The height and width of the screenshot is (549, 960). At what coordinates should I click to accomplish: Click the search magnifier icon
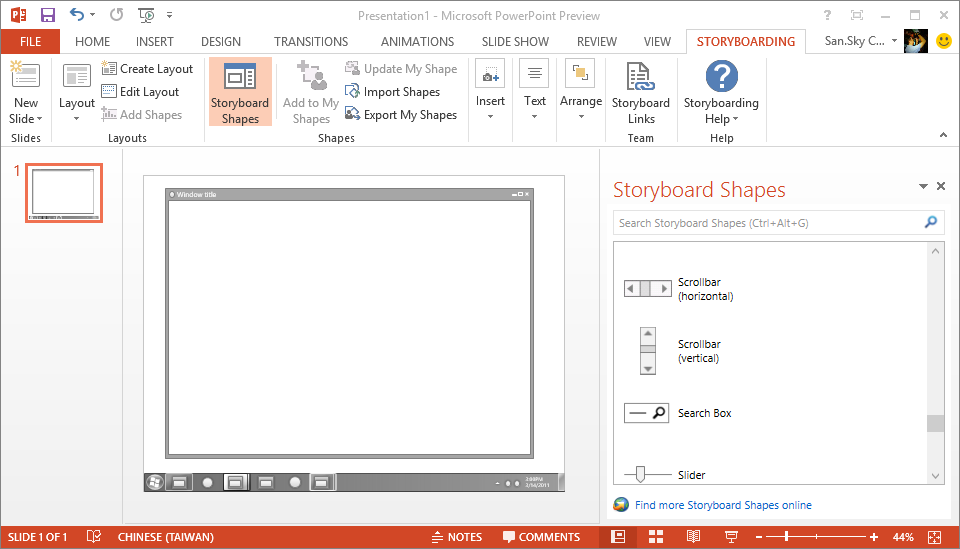coord(931,222)
